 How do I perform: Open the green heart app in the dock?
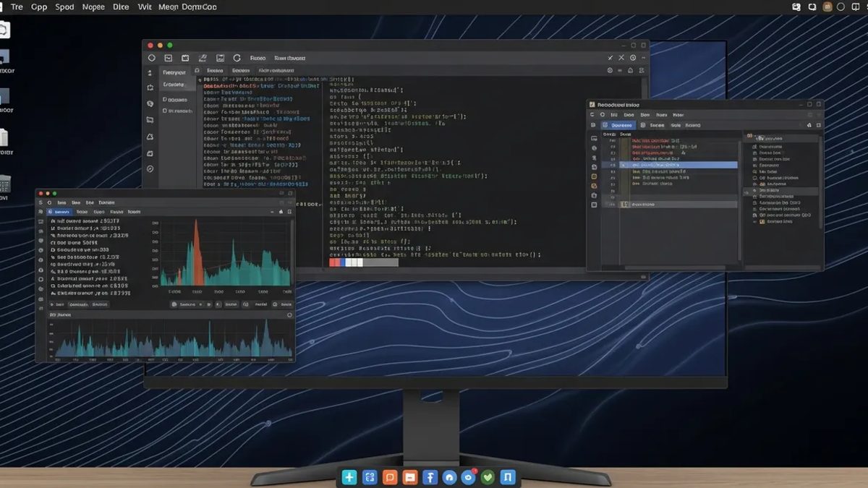[x=488, y=477]
